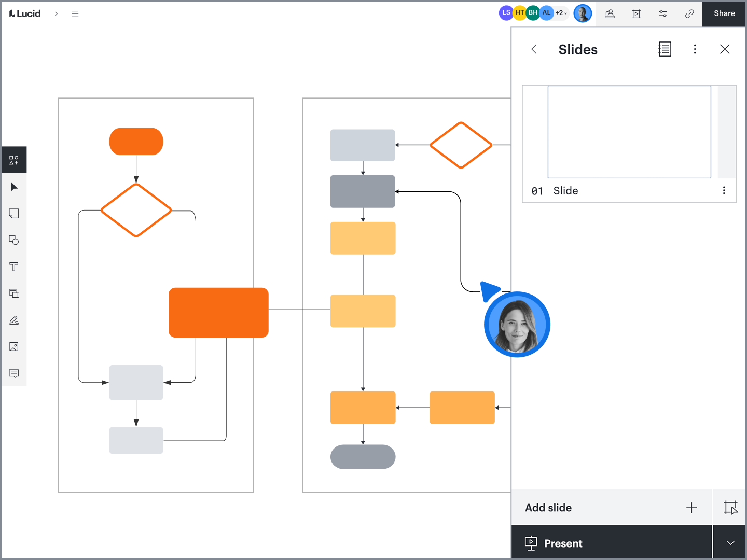This screenshot has width=747, height=560.
Task: Copy shareable link icon in header
Action: click(x=689, y=14)
